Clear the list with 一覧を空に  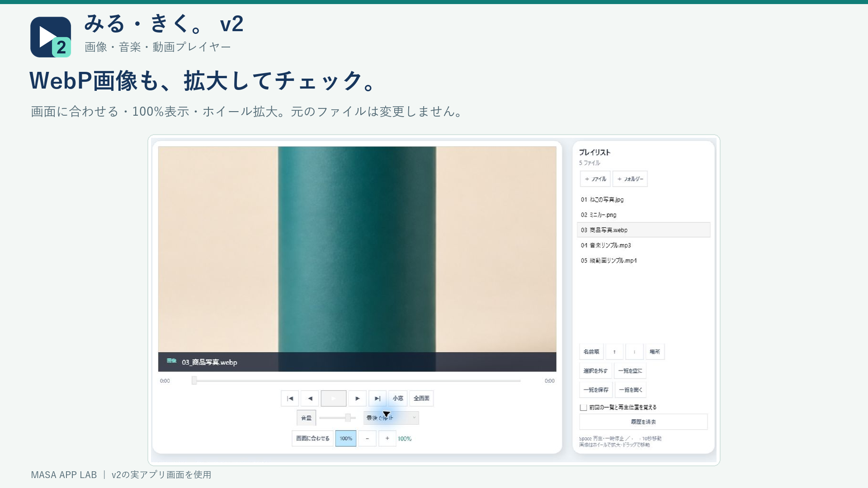(630, 371)
